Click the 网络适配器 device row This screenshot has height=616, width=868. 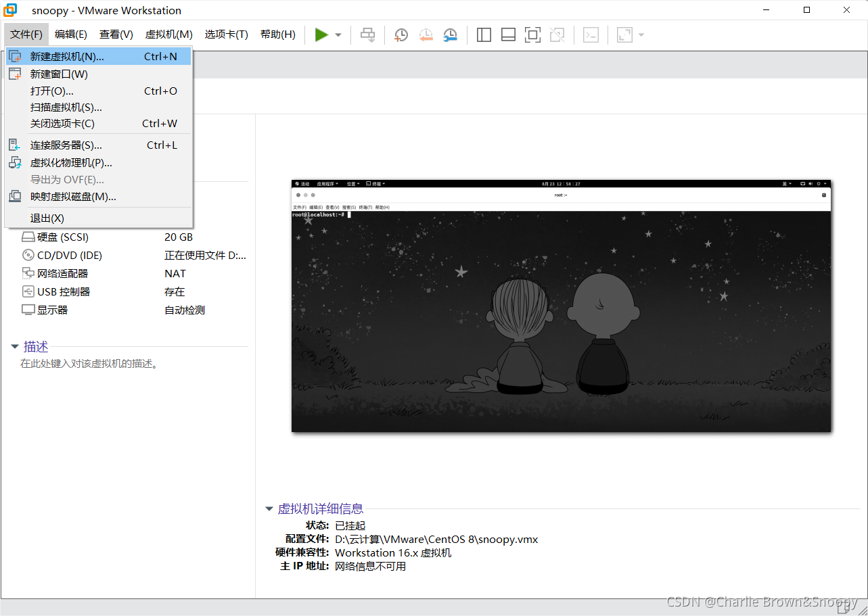point(134,274)
